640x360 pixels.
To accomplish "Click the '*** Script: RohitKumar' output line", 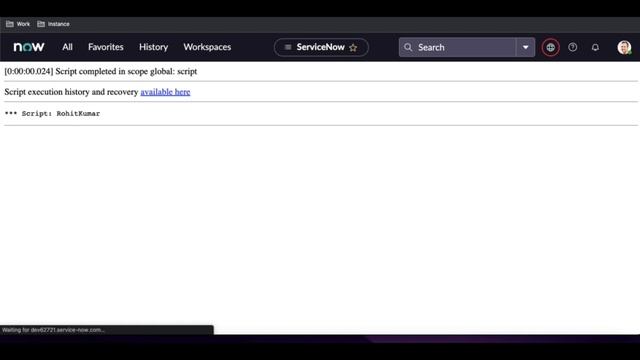I will pos(52,113).
